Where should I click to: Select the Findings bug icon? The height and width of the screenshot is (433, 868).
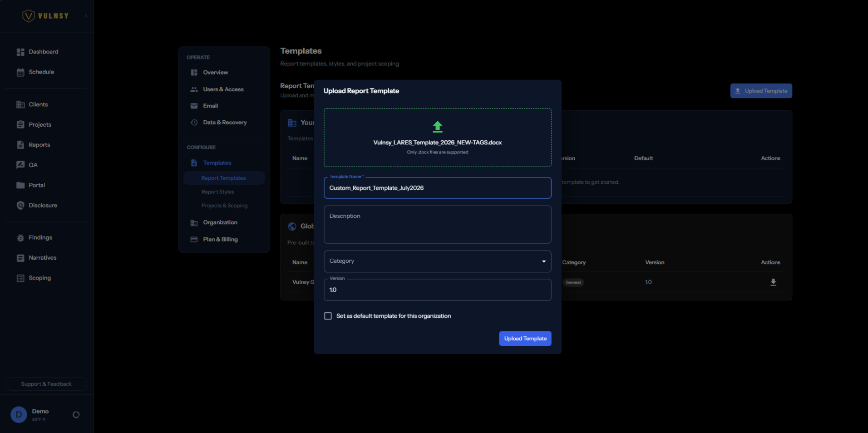[20, 238]
